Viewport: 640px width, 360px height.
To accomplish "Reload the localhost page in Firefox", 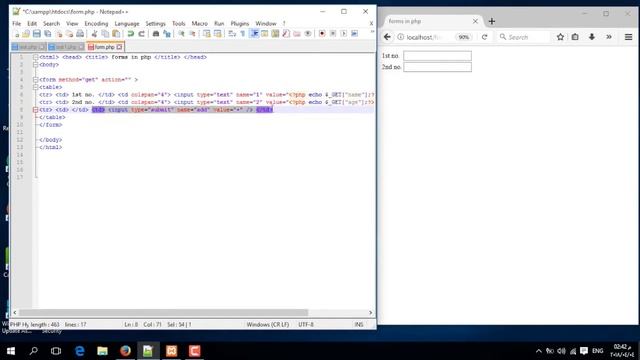I will [484, 37].
